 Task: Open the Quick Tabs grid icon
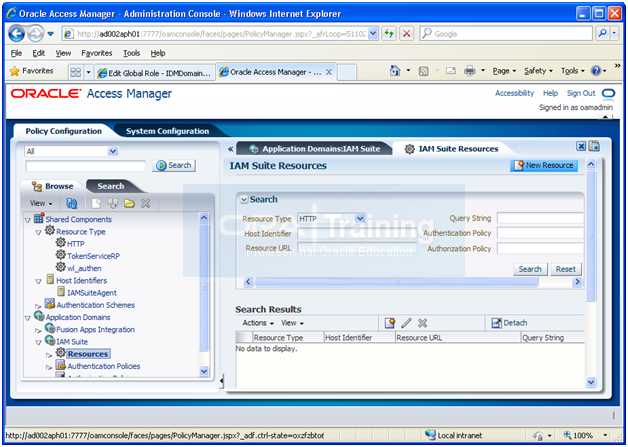pos(76,72)
